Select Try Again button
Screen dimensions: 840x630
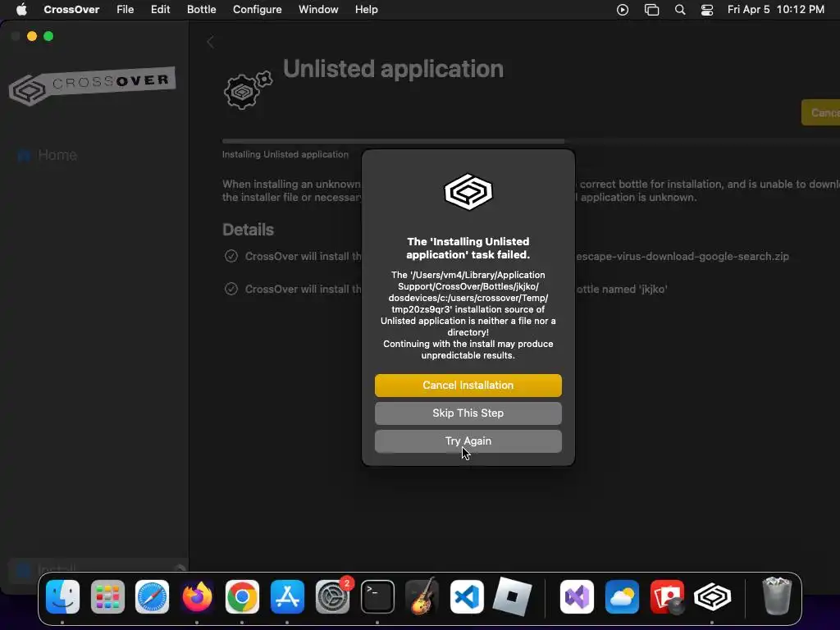(x=468, y=441)
